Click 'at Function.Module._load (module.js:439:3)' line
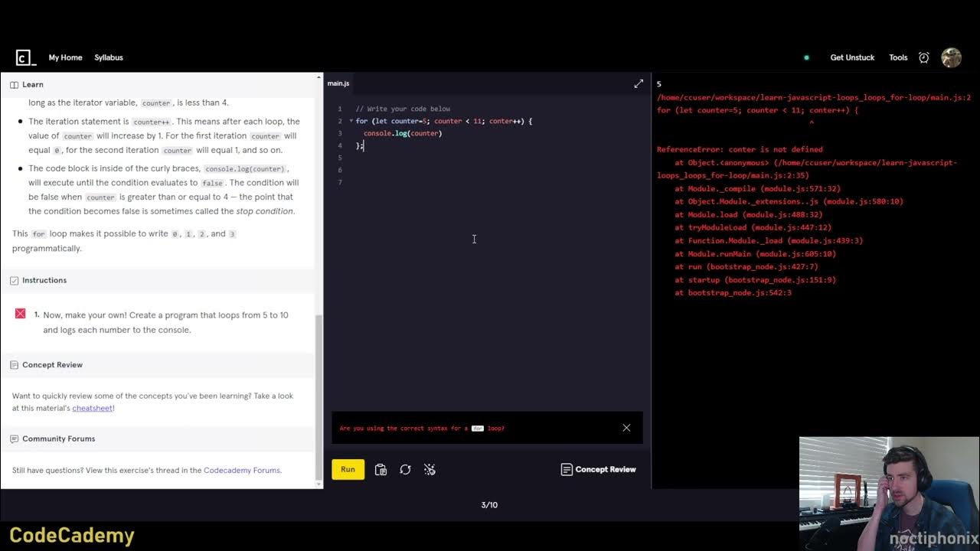The height and width of the screenshot is (551, 980). (x=769, y=240)
